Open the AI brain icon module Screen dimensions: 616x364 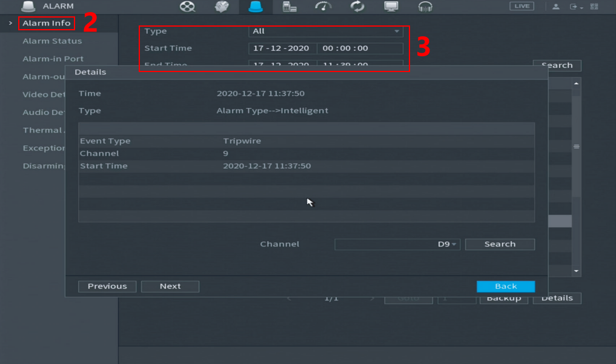click(x=222, y=7)
